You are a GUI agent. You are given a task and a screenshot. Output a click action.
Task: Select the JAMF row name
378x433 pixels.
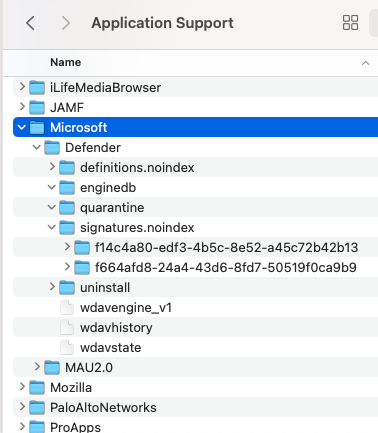point(67,108)
